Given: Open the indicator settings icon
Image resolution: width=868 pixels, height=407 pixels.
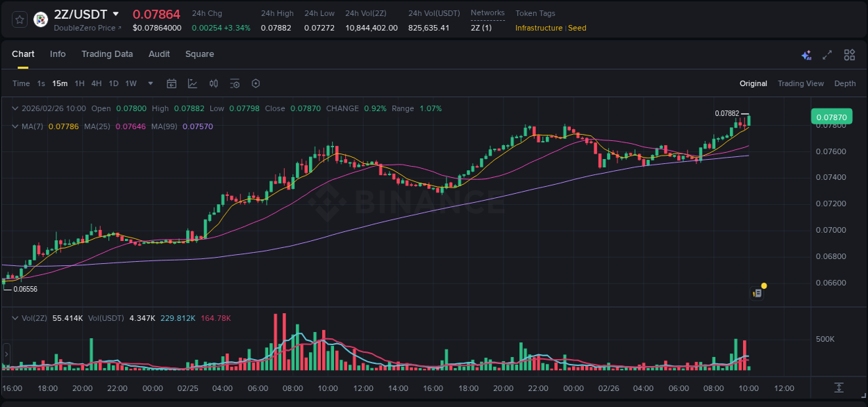Looking at the screenshot, I should (235, 83).
